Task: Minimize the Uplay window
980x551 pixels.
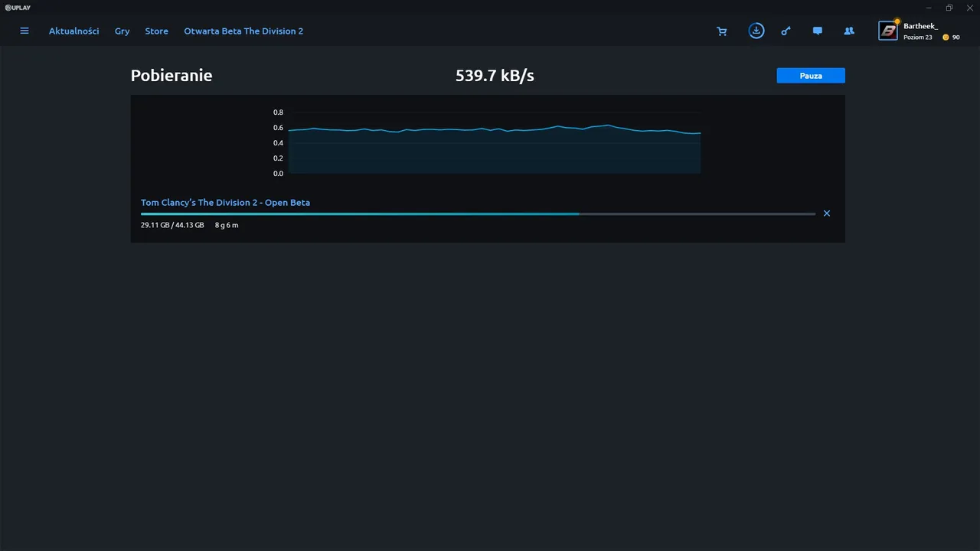Action: point(929,8)
